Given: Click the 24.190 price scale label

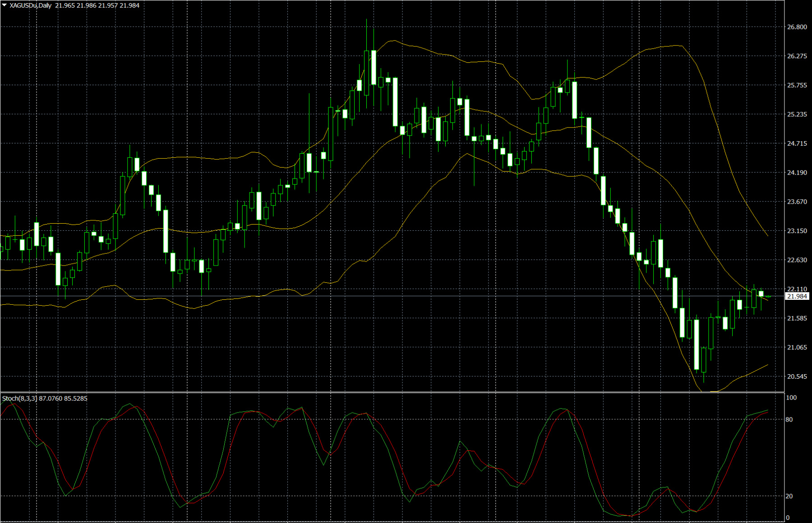Looking at the screenshot, I should pos(797,173).
